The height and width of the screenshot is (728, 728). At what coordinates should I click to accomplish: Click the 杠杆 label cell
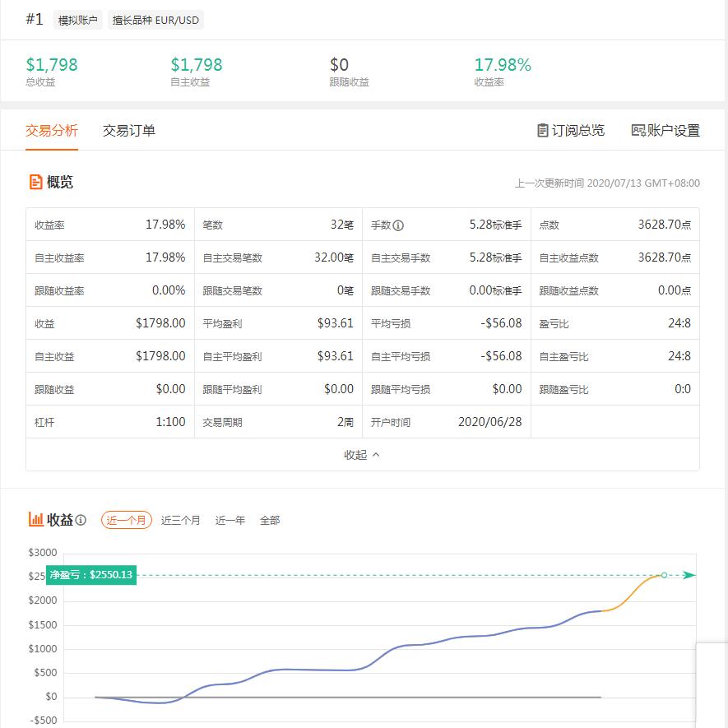pos(44,423)
